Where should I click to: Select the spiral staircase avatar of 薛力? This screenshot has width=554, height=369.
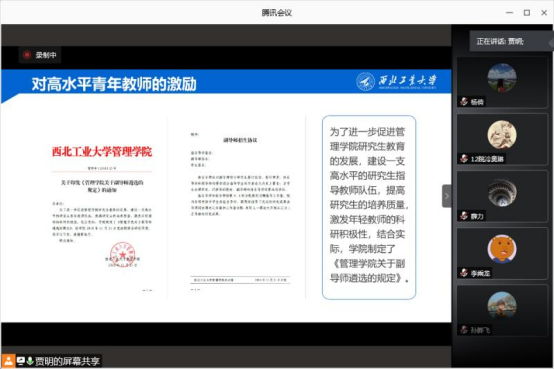[x=502, y=192]
